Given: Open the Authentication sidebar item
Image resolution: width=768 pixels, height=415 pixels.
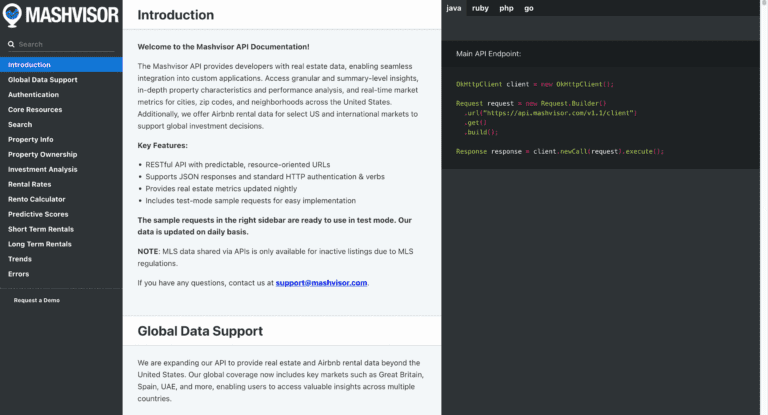Looking at the screenshot, I should pos(33,94).
